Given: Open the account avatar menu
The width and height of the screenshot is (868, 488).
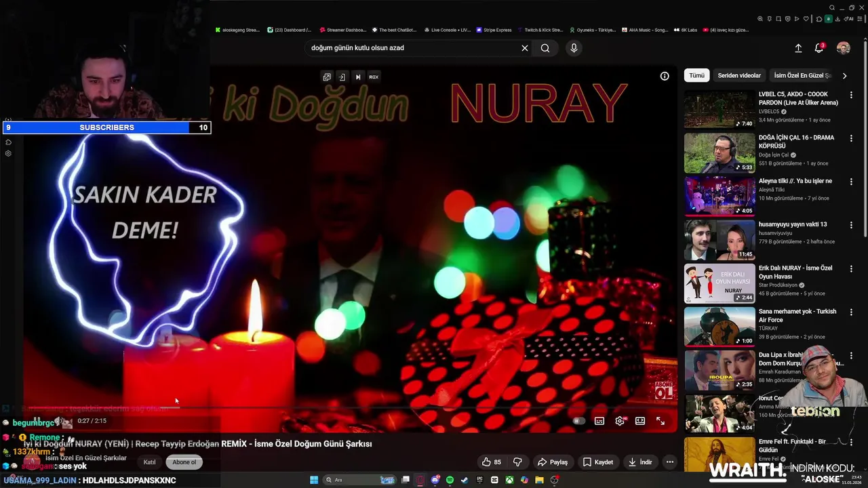Looking at the screenshot, I should pyautogui.click(x=844, y=48).
